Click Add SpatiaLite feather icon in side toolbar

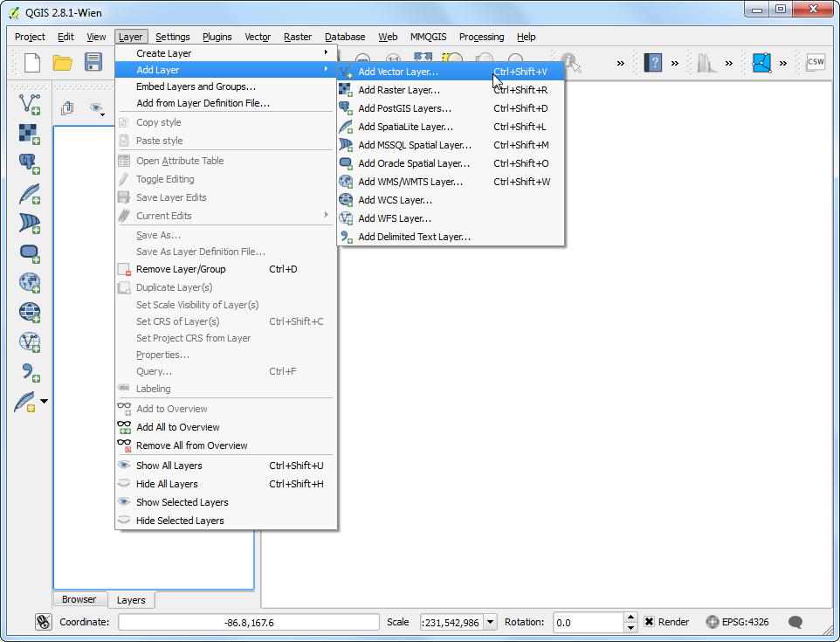(30, 194)
